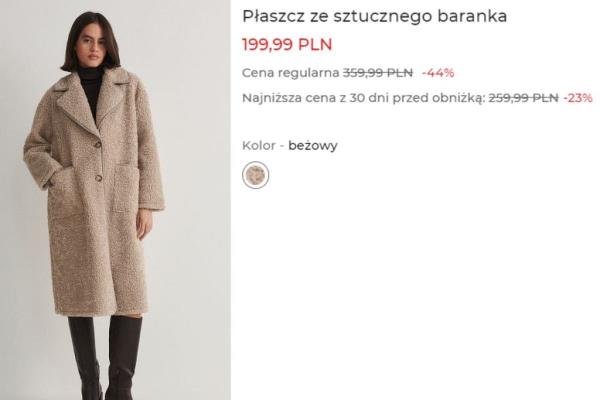Screen dimensions: 600x400
Task: Click the coat's top button in the photo
Action: coord(98,145)
